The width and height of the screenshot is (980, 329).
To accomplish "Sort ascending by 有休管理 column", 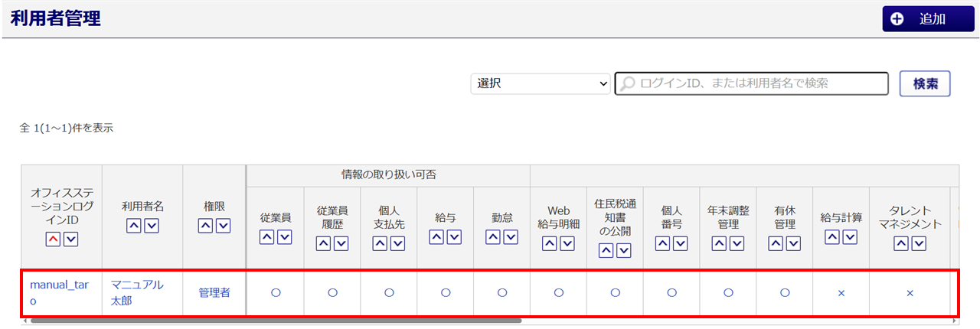I will tap(776, 243).
